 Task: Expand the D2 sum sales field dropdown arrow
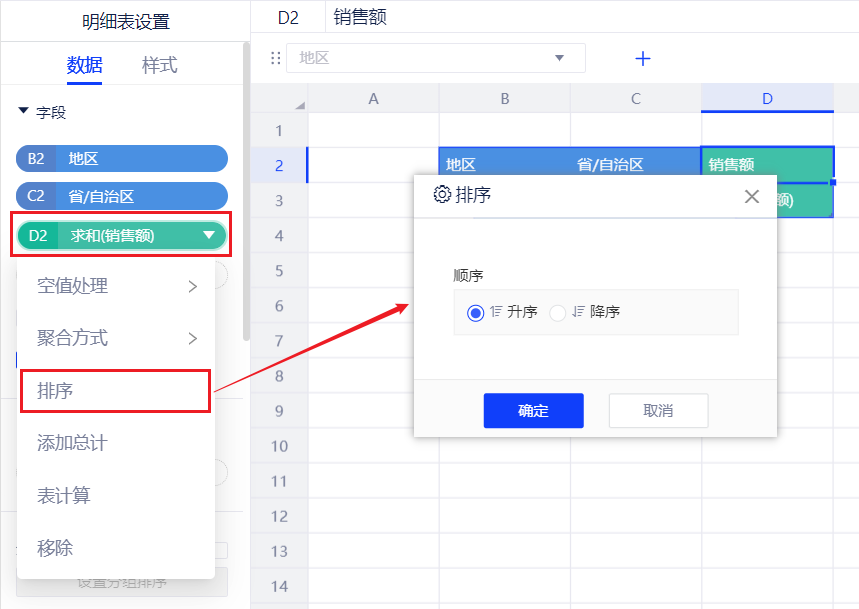(209, 236)
